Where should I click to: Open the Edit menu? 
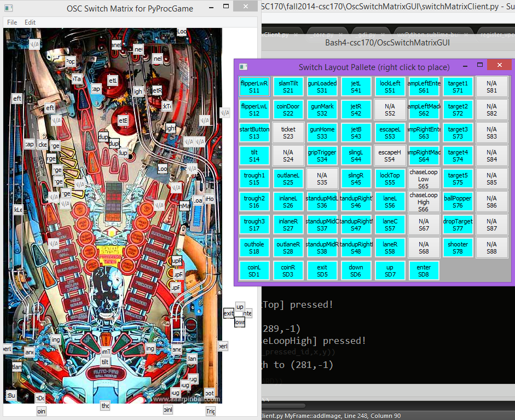coord(30,22)
